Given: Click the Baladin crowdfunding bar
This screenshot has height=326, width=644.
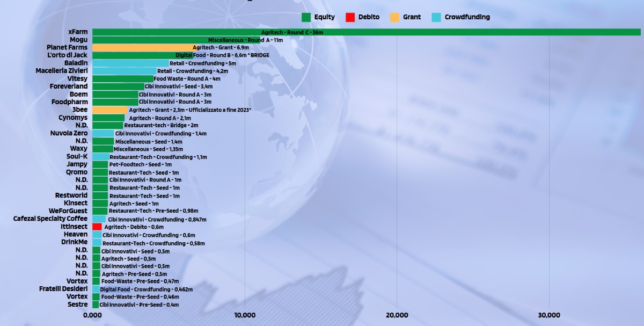Looking at the screenshot, I should click(x=130, y=63).
